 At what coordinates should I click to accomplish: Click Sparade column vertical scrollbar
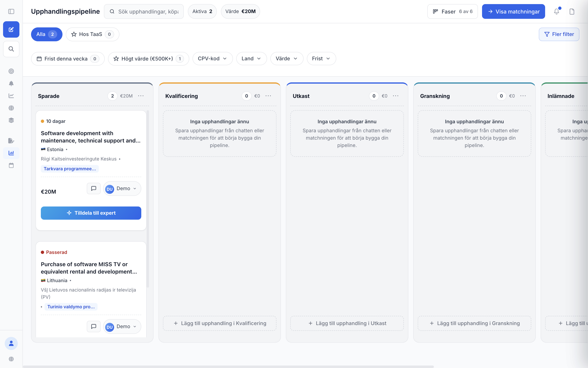147,199
